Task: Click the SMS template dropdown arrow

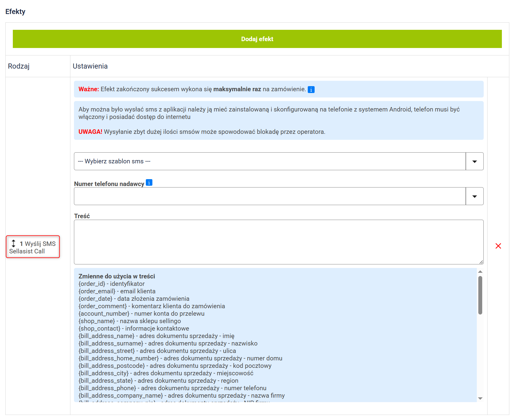Action: pyautogui.click(x=474, y=161)
